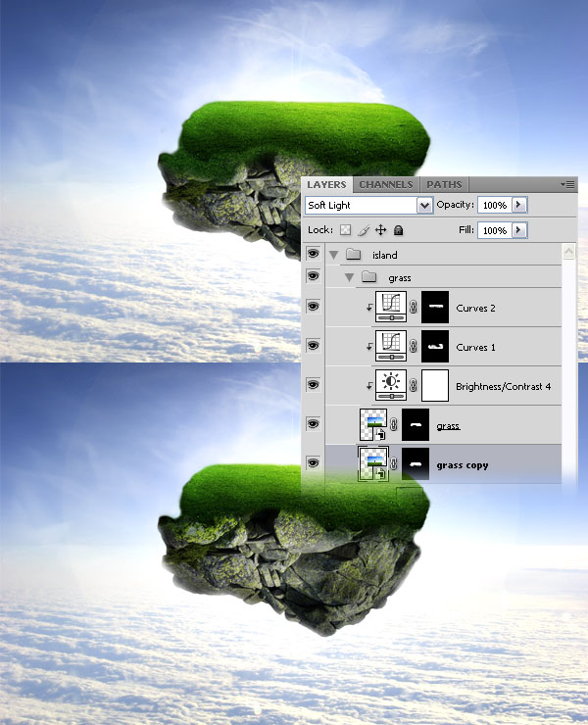Select grass layer mask thumbnail
This screenshot has height=725, width=588.
[x=415, y=424]
